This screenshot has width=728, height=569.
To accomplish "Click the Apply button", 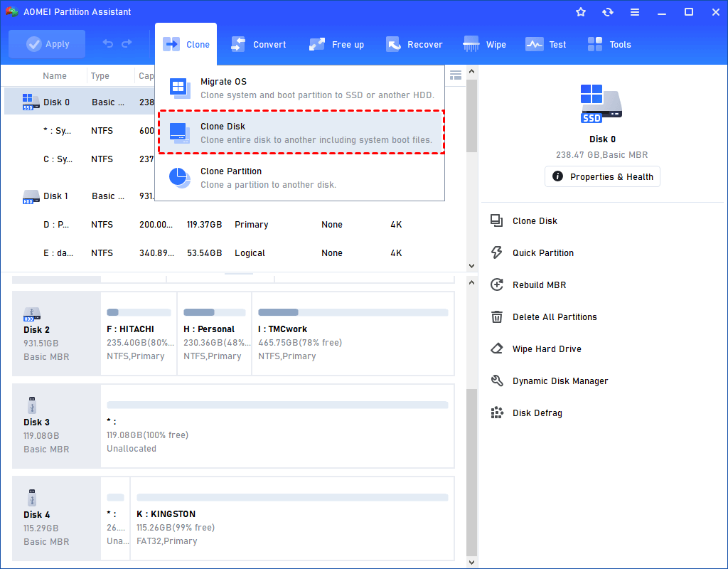I will click(x=46, y=43).
